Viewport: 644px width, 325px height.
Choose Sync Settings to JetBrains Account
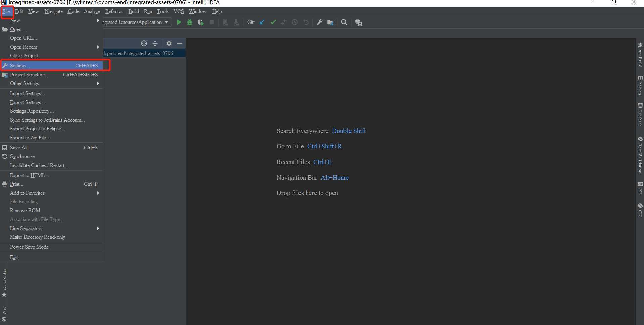pyautogui.click(x=51, y=120)
